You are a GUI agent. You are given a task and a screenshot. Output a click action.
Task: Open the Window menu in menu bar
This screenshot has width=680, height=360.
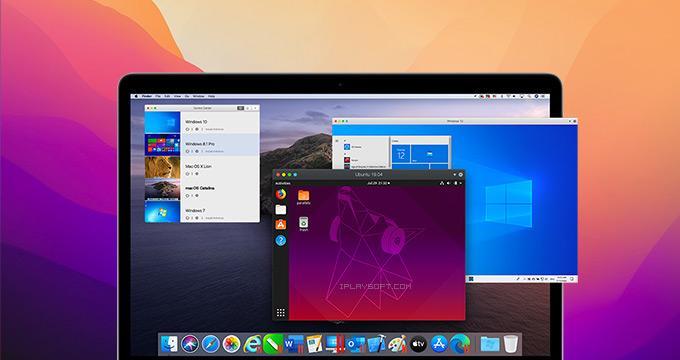click(x=198, y=96)
